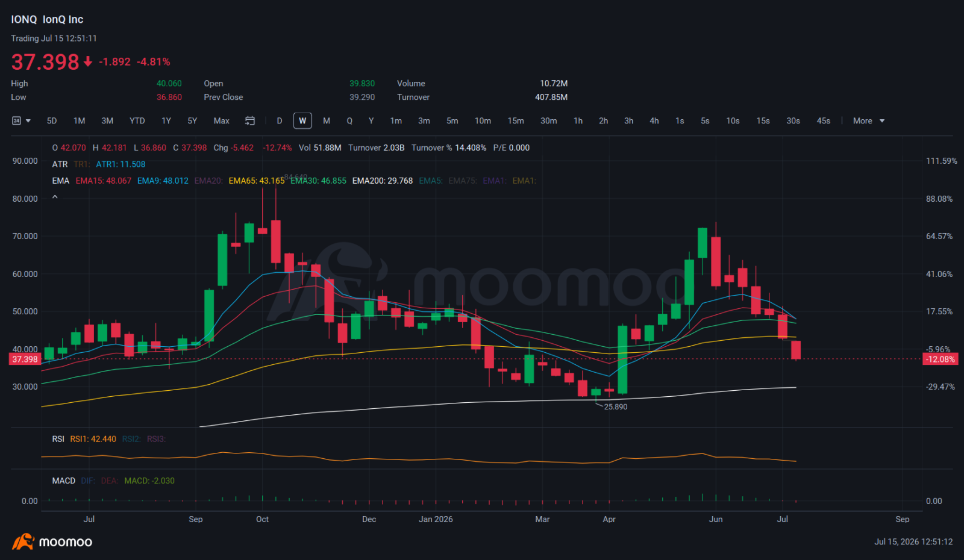Toggle the hidden EMA75 legend
964x560 pixels.
462,181
